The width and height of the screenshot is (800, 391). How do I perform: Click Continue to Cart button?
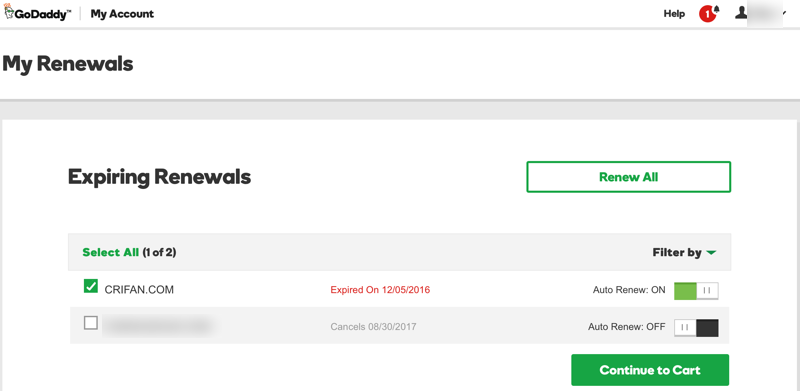(650, 370)
